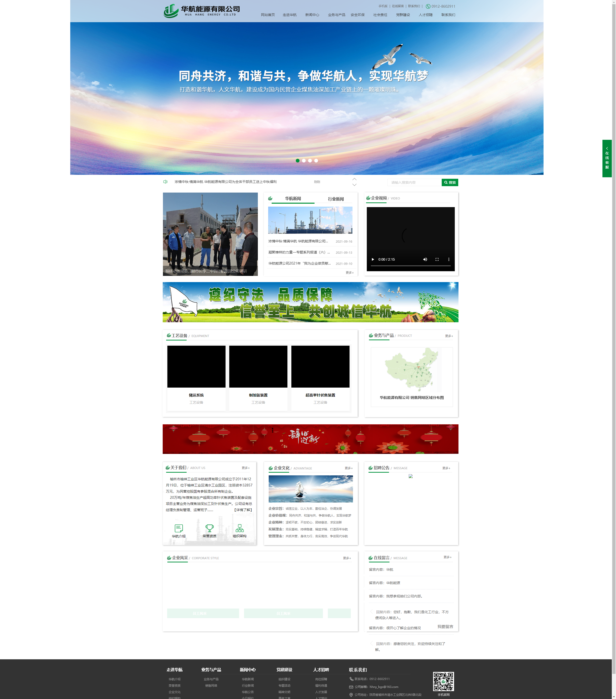Click the 党群建设 navigation item
Viewport: 616px width, 699px height.
[403, 15]
